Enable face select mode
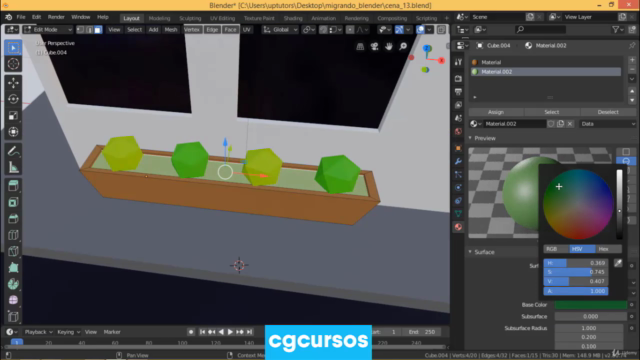The image size is (640, 360). [x=98, y=30]
